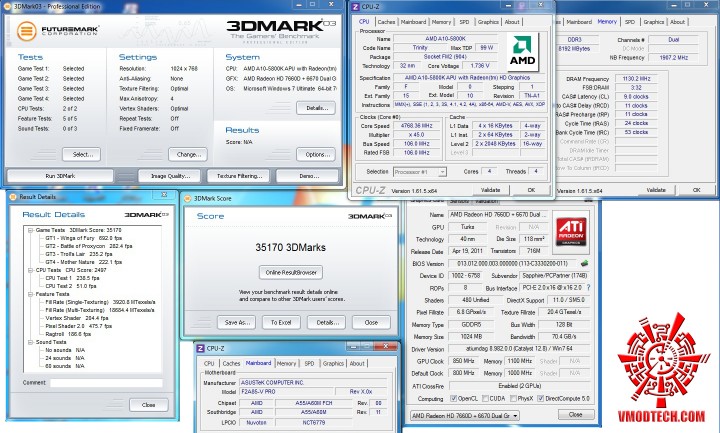
Task: Open About tab in top CPU-Z window
Action: tap(512, 22)
